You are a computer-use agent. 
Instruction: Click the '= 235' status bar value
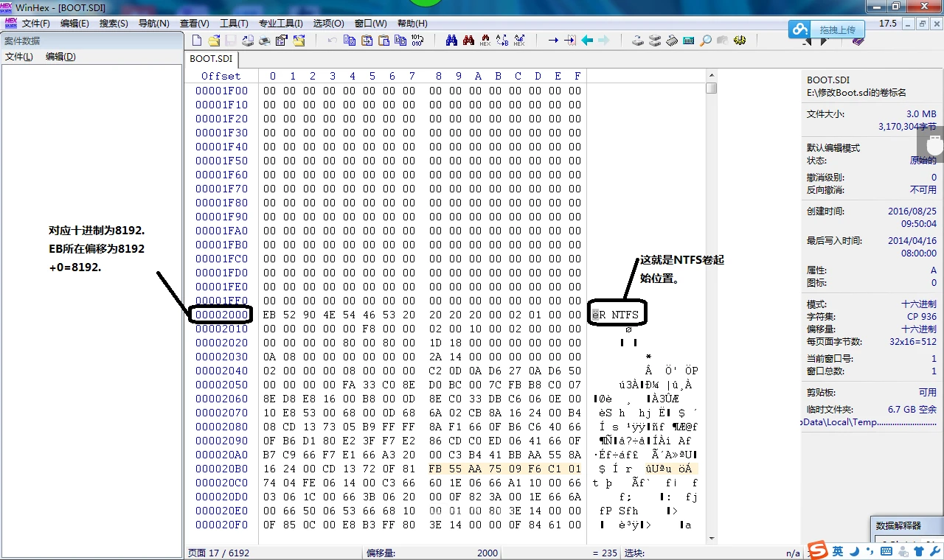coord(605,553)
